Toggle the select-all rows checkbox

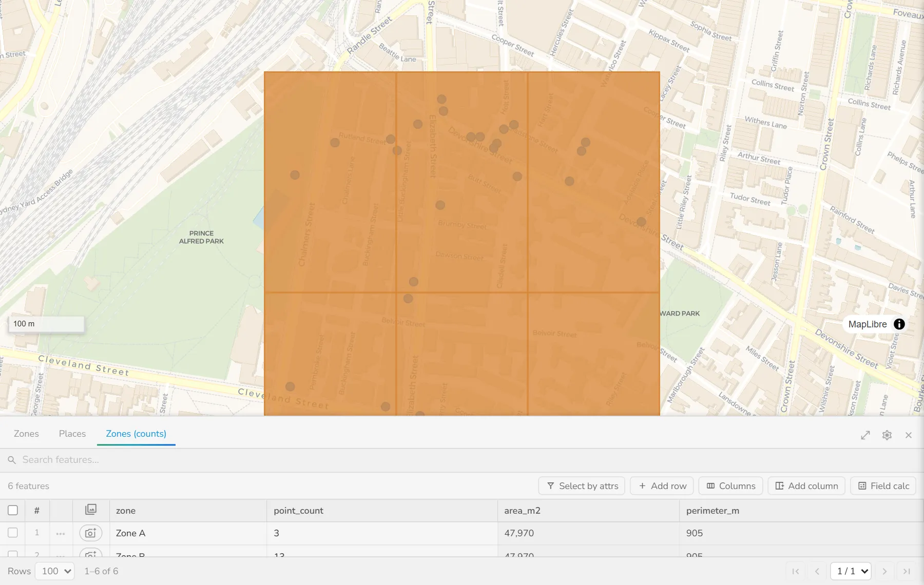(13, 510)
